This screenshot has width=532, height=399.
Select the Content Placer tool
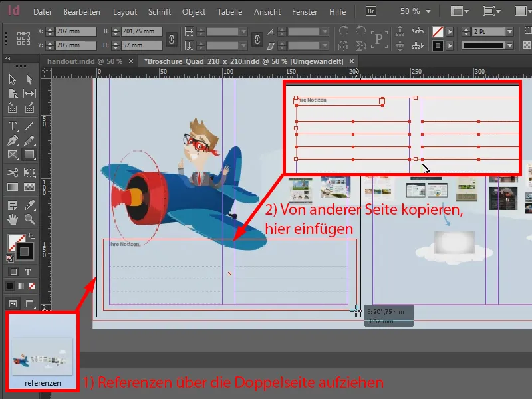[29, 108]
